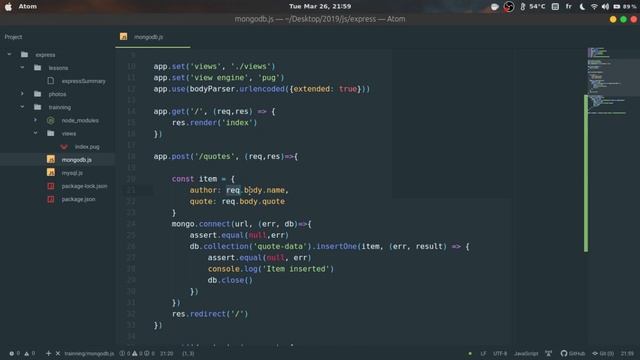Open the date and time menu
Screen dimensions: 640x360
point(320,7)
